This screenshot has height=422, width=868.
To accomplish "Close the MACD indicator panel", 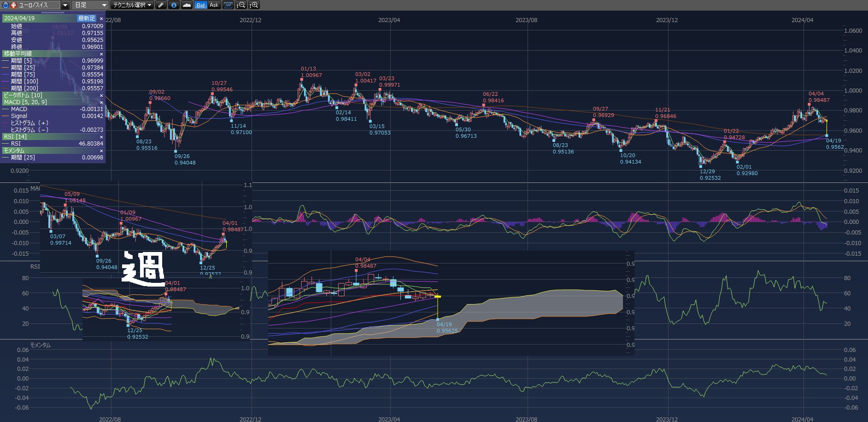I will (101, 102).
